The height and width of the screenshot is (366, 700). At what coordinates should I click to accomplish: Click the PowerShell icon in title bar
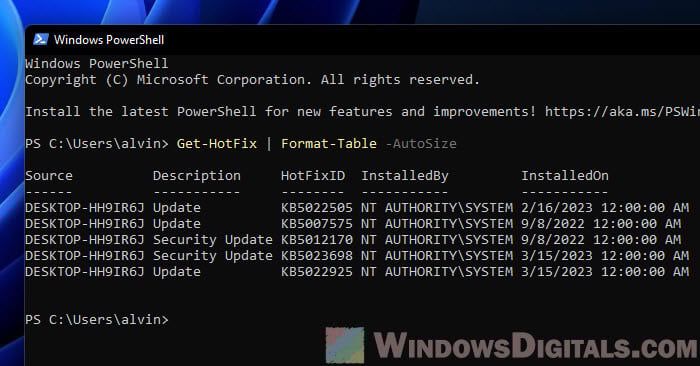tap(40, 39)
